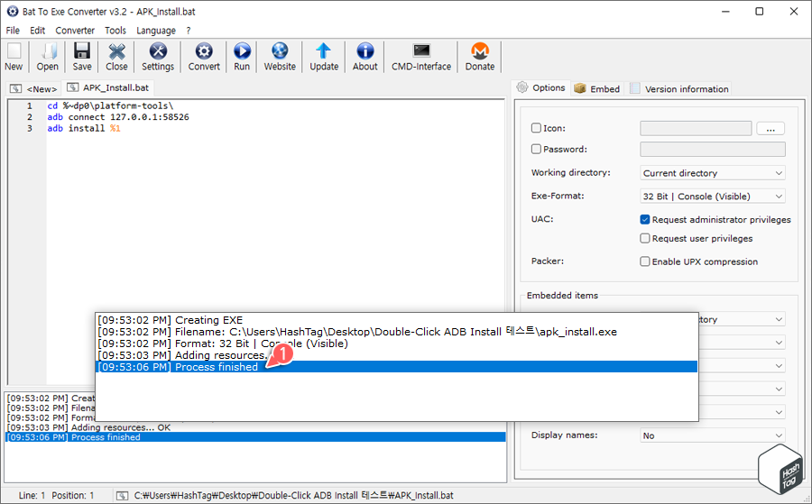Viewport: 812px width, 504px height.
Task: Enable the Password checkbox
Action: (x=536, y=149)
